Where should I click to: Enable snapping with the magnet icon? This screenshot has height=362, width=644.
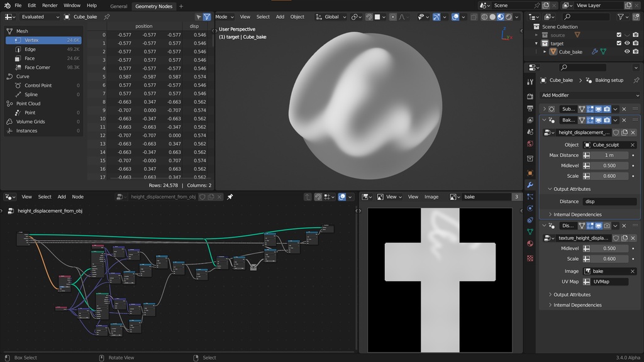[x=369, y=17]
